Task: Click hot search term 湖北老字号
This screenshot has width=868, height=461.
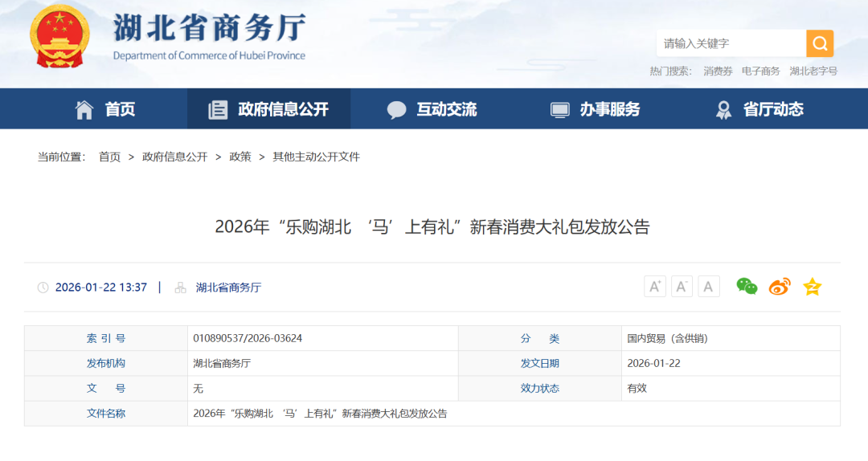Action: (x=813, y=71)
